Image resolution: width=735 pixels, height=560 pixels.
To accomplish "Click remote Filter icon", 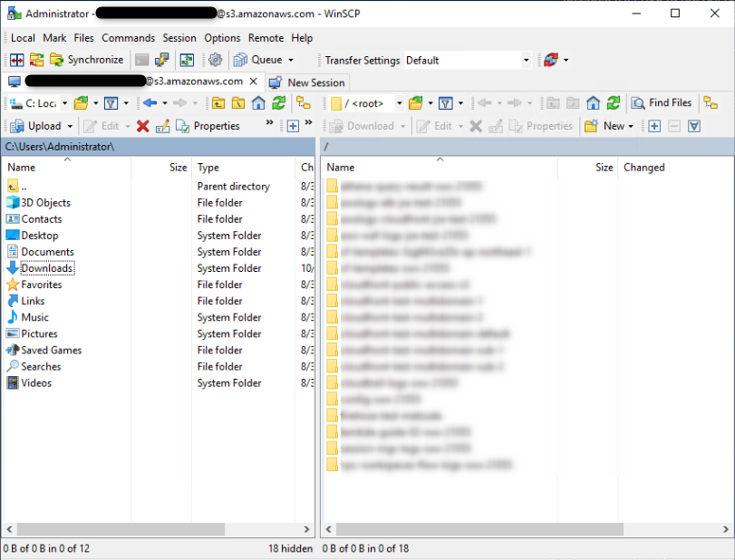I will tap(446, 103).
